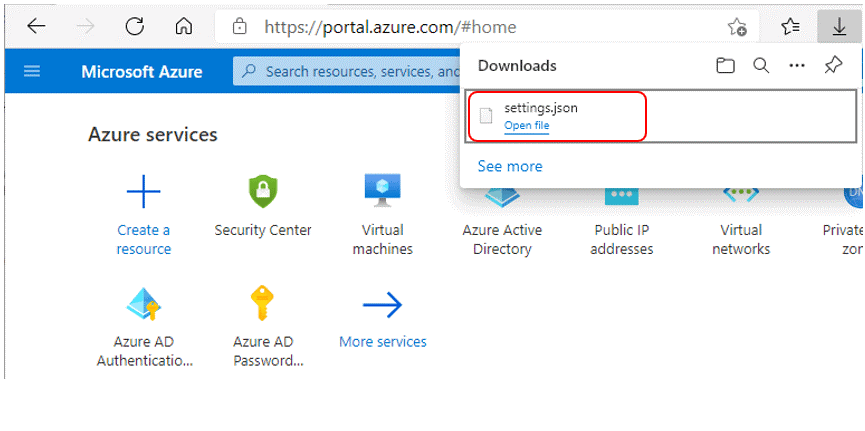The height and width of the screenshot is (431, 865).
Task: Pin the Downloads panel
Action: (x=833, y=66)
